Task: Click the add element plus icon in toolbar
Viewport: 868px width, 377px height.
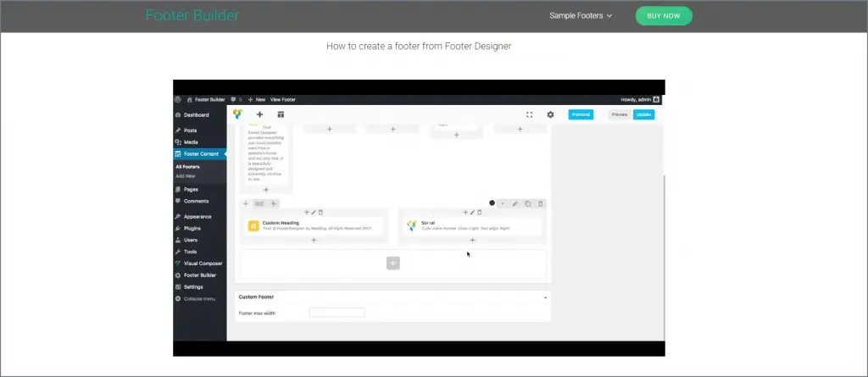Action: (x=259, y=114)
